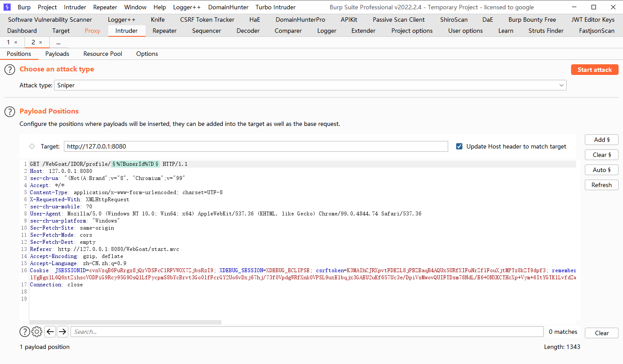Switch to the Repeater tool tab
This screenshot has width=623, height=364.
pyautogui.click(x=165, y=31)
